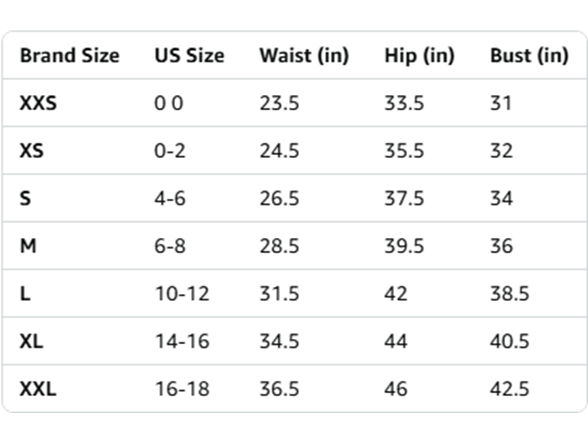The image size is (588, 441).
Task: Select the M brand size row label
Action: (28, 246)
